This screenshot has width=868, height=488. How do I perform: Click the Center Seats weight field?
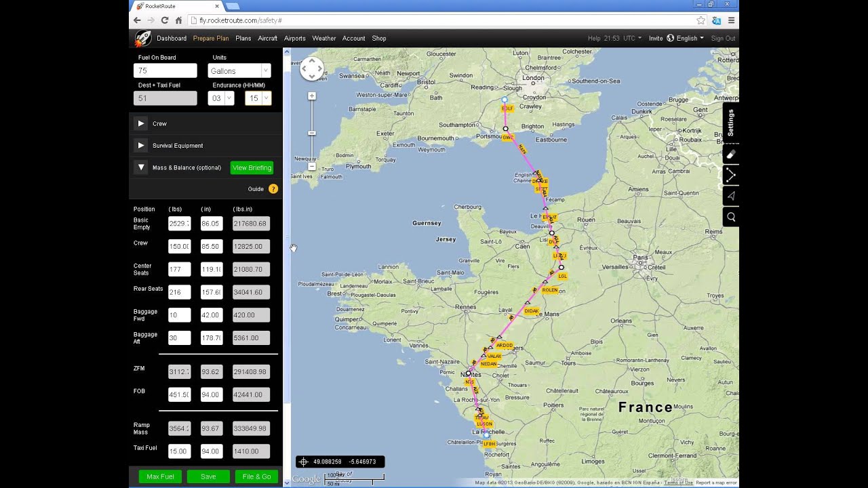pos(180,269)
